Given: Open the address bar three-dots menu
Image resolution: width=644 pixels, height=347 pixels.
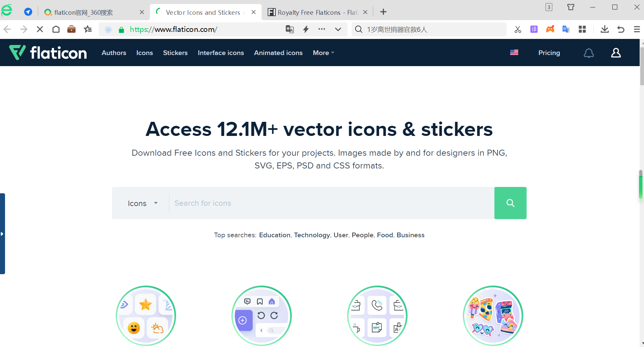Looking at the screenshot, I should point(322,29).
